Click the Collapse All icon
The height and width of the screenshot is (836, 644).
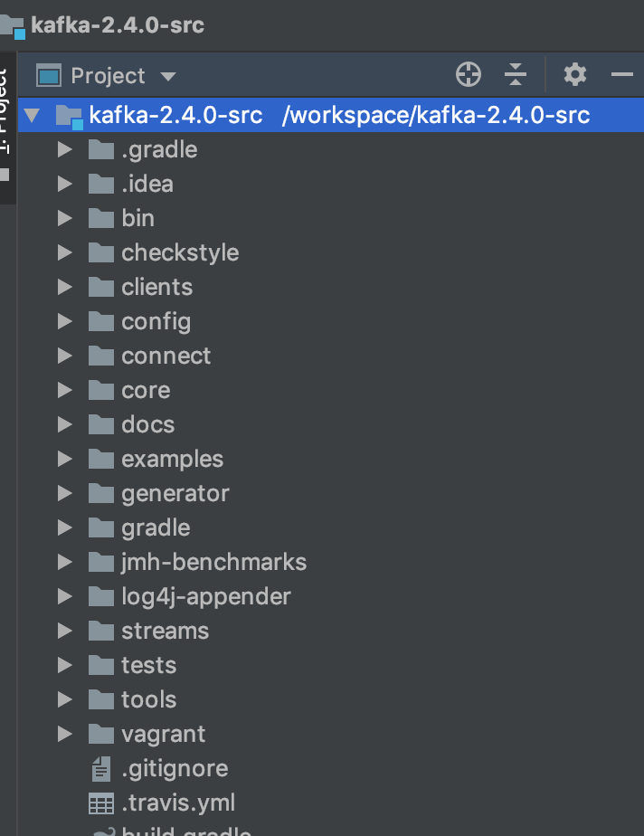click(516, 75)
